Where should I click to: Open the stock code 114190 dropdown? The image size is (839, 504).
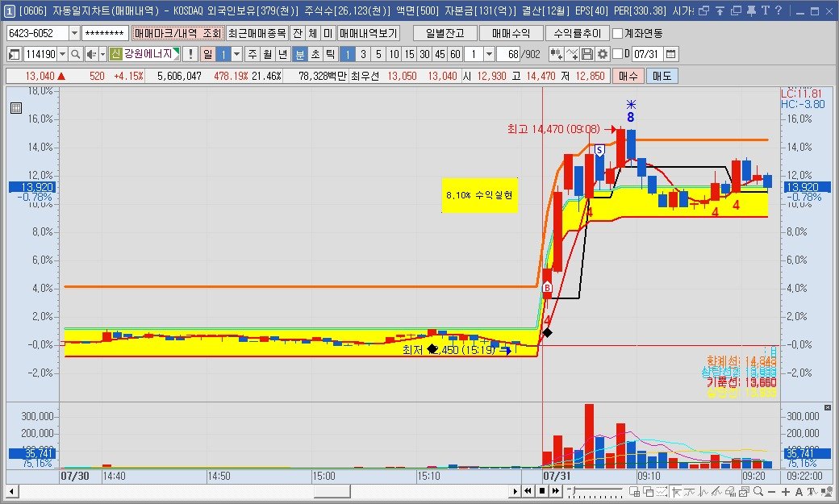coord(62,54)
